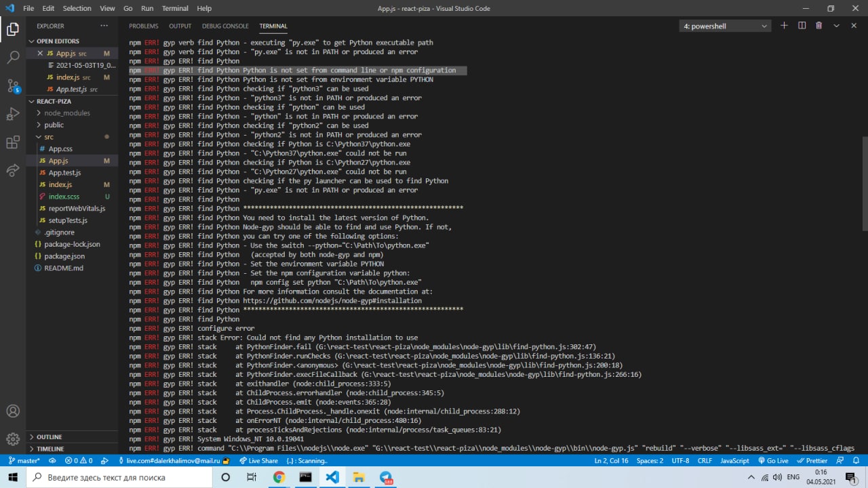Open index.scss in the explorer
The height and width of the screenshot is (488, 868).
(72, 197)
